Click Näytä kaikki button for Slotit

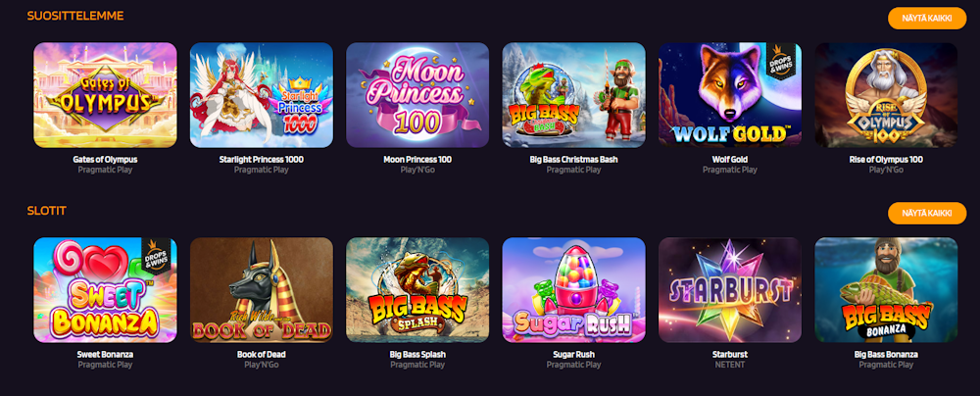click(927, 214)
